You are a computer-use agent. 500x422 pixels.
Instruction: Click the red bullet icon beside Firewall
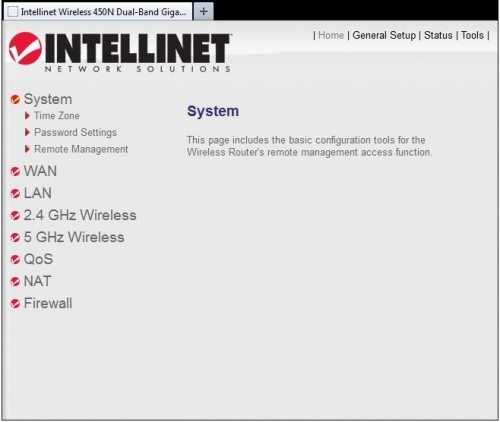[x=15, y=304]
